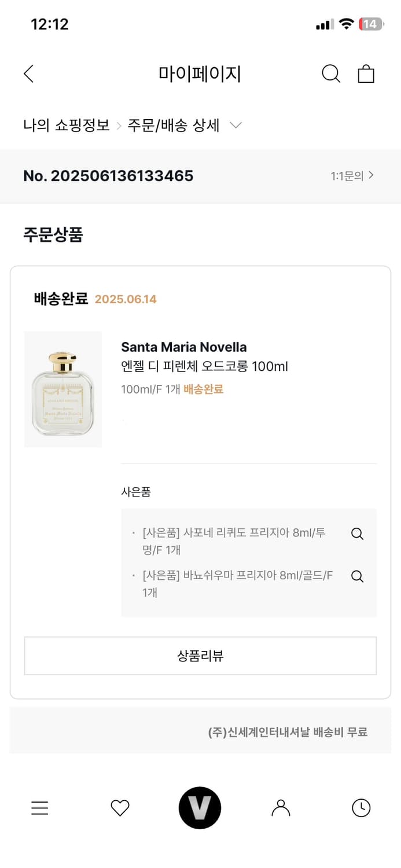
Task: Tap the 나의 쇼핑정보 breadcrumb link
Action: click(68, 124)
